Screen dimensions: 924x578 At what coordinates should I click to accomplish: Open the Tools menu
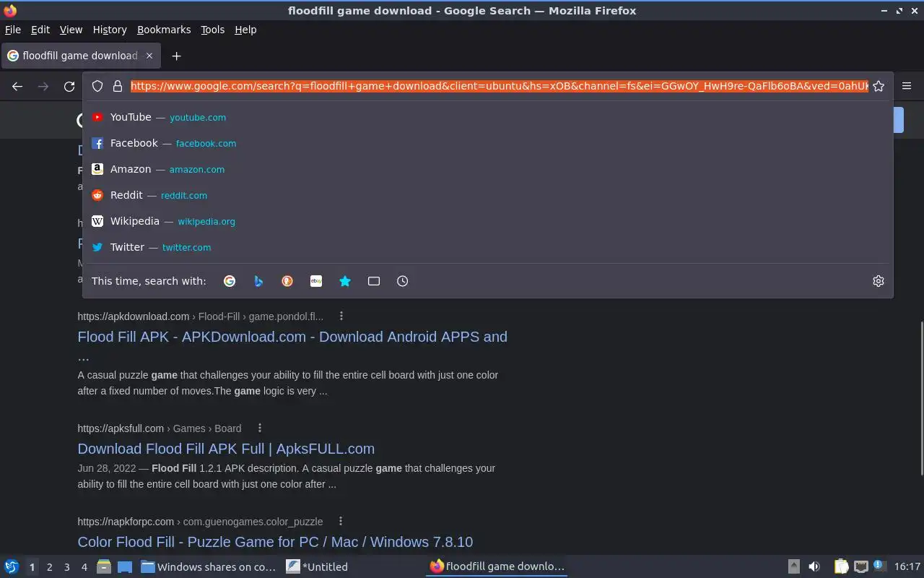[x=212, y=30]
